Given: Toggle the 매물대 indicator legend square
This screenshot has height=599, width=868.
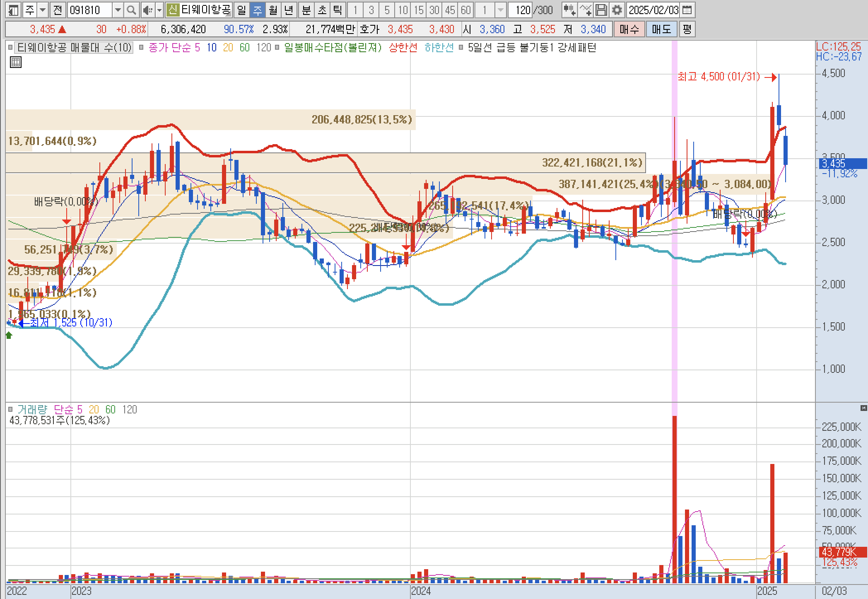Looking at the screenshot, I should [x=11, y=48].
